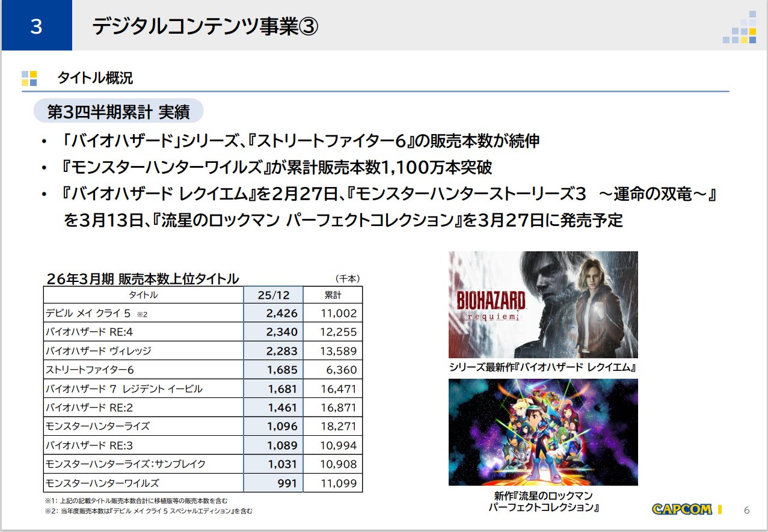Click the タイトル column header
The image size is (768, 532).
pyautogui.click(x=143, y=295)
